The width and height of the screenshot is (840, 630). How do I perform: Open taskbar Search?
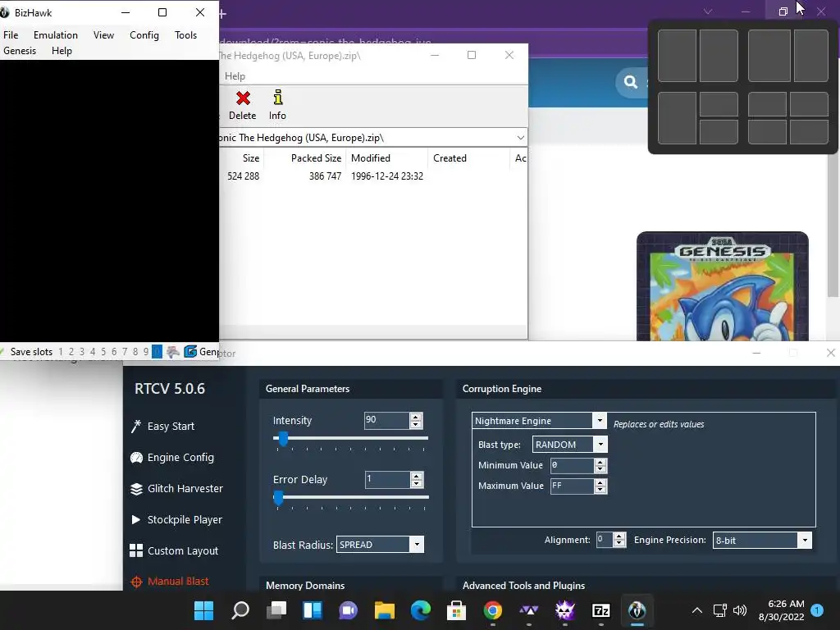240,610
